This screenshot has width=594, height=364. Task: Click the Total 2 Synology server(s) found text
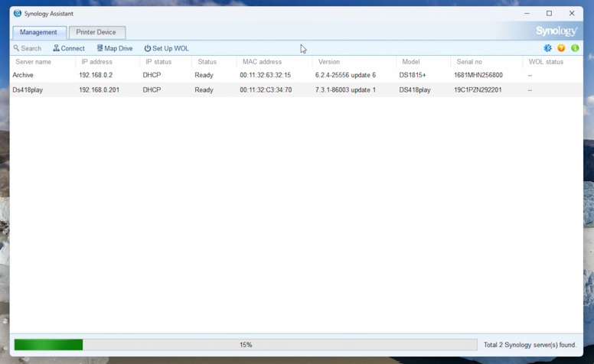(530, 345)
